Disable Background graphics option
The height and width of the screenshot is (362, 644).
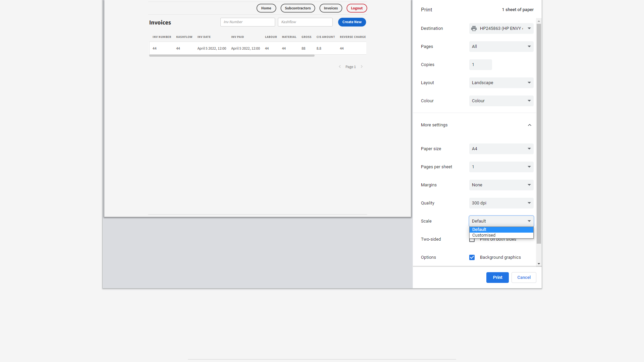[472, 257]
